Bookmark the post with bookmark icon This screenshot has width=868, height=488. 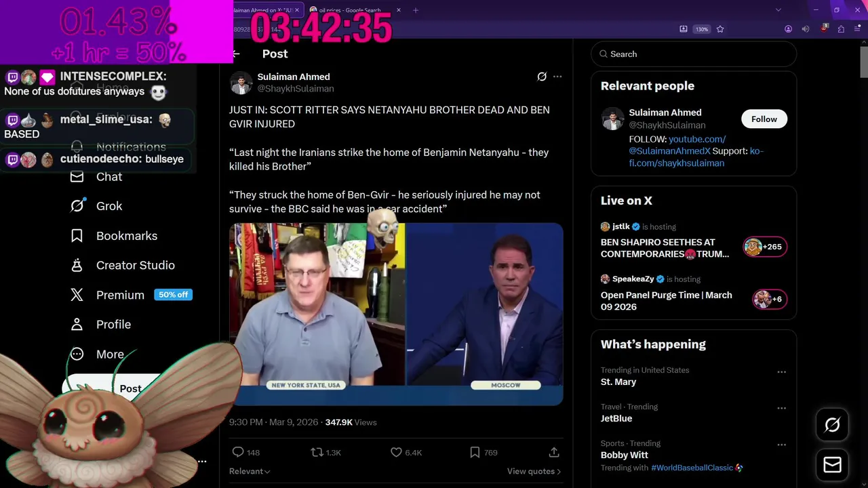pos(475,452)
